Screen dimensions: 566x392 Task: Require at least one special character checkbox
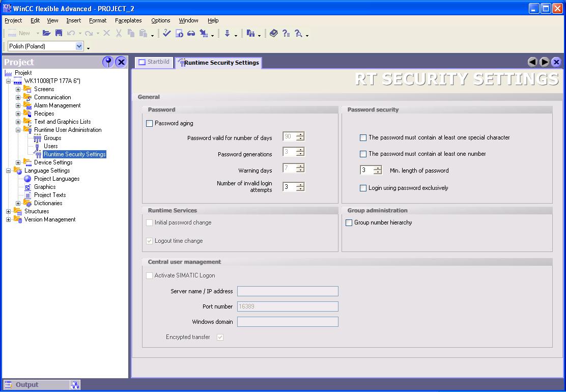[x=363, y=137]
